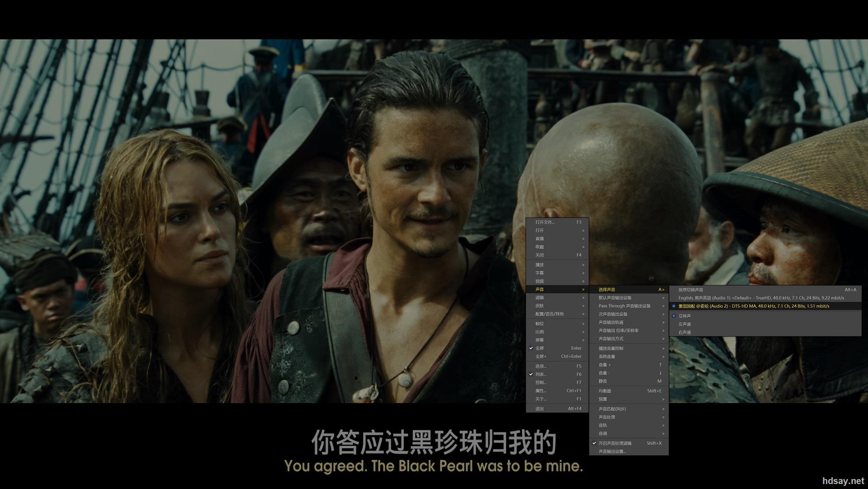Open 均衡器 (Shift+E) equalizer
Viewport: 868px width, 489px height.
629,391
